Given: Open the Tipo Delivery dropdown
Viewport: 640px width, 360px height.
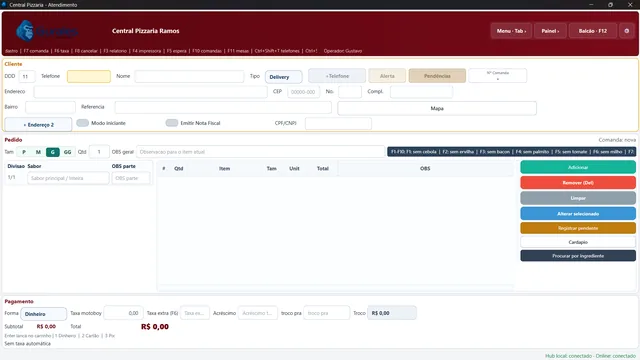Looking at the screenshot, I should click(x=284, y=77).
